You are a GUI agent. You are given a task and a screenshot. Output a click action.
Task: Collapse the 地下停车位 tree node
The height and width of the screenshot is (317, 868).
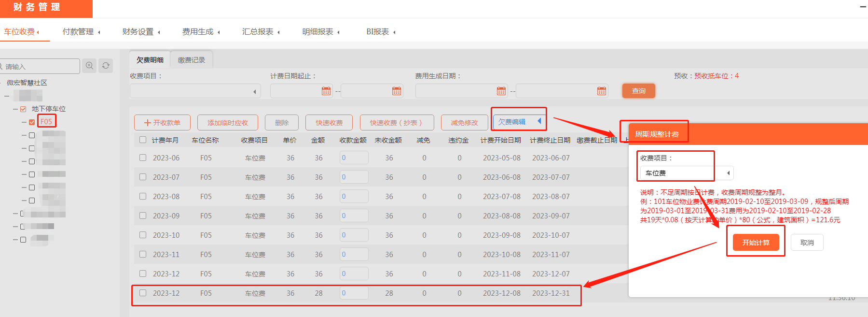pyautogui.click(x=16, y=109)
